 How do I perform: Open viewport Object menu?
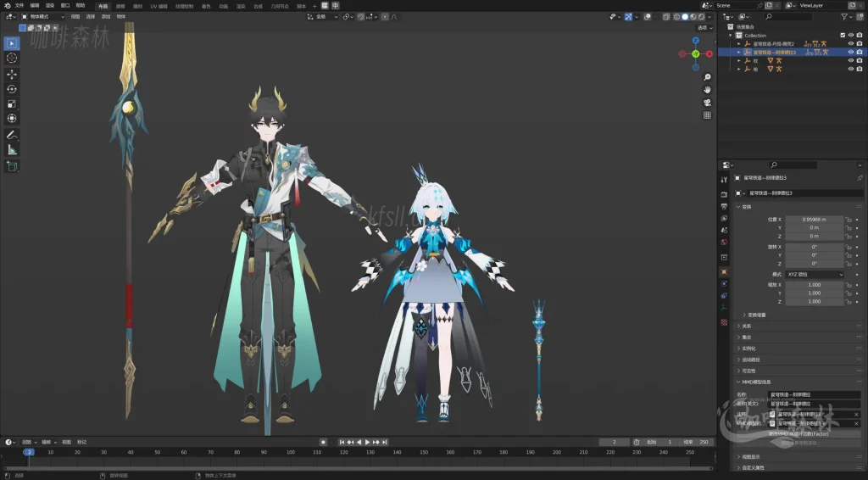[120, 17]
